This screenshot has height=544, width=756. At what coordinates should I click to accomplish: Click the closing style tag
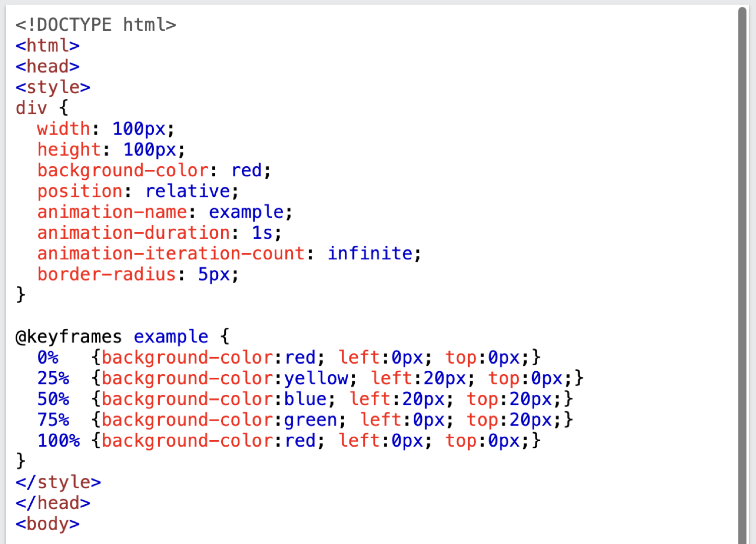[x=58, y=482]
